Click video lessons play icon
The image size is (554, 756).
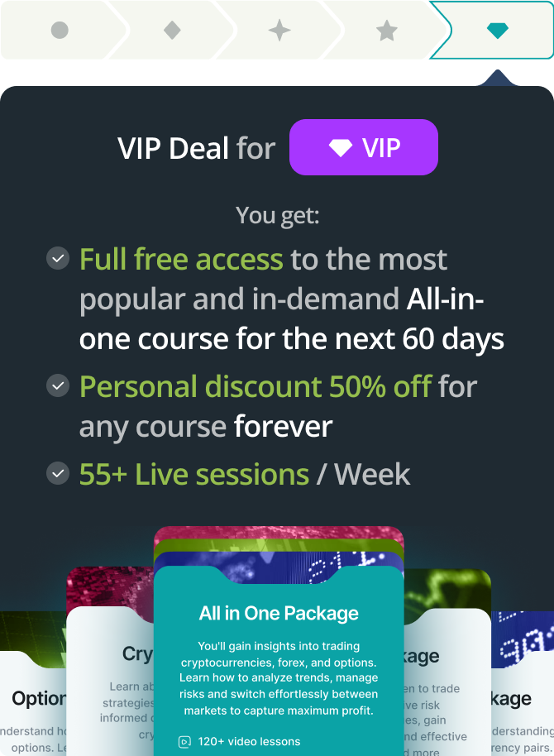(184, 742)
